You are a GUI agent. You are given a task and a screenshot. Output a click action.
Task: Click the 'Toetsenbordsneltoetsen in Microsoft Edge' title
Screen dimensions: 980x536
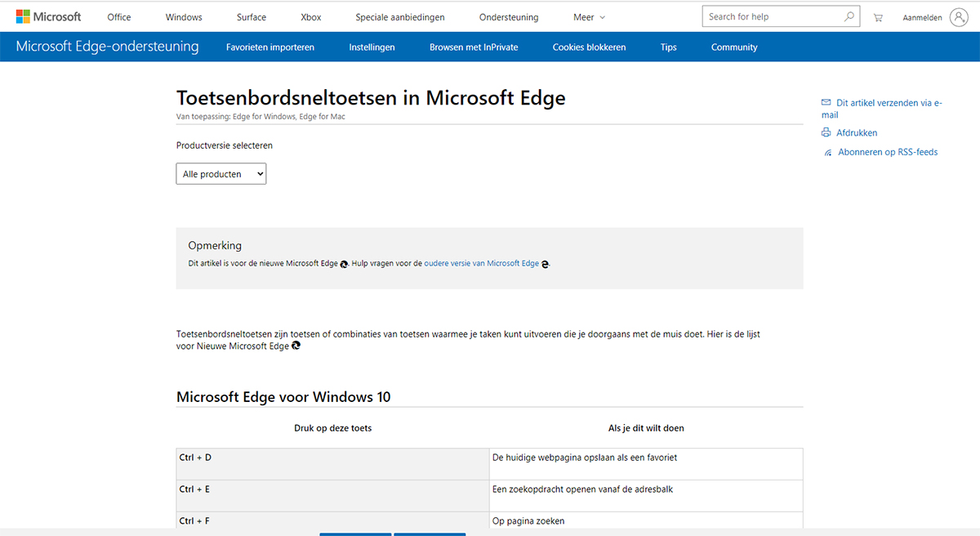[371, 98]
